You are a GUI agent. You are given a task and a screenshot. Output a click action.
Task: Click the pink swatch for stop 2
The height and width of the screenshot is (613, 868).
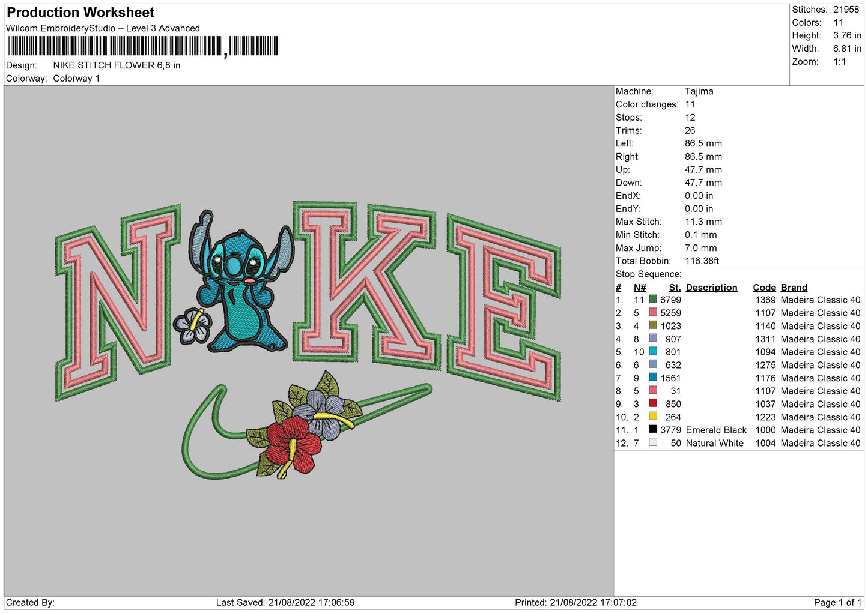[653, 312]
